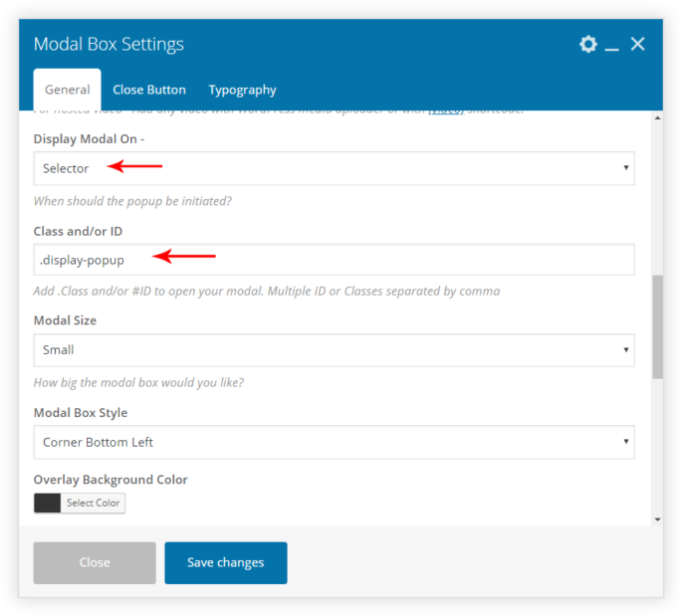Switch to the General tab
Image resolution: width=682 pixels, height=616 pixels.
coord(67,90)
